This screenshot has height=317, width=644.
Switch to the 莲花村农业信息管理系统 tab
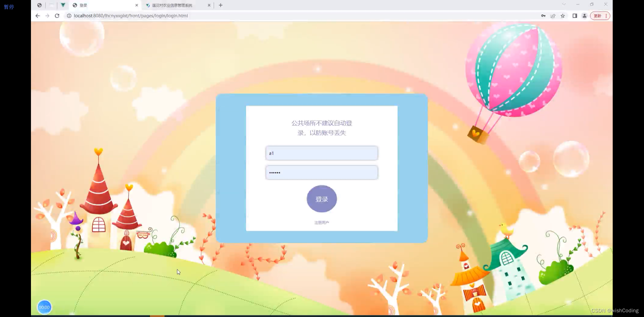click(x=177, y=5)
